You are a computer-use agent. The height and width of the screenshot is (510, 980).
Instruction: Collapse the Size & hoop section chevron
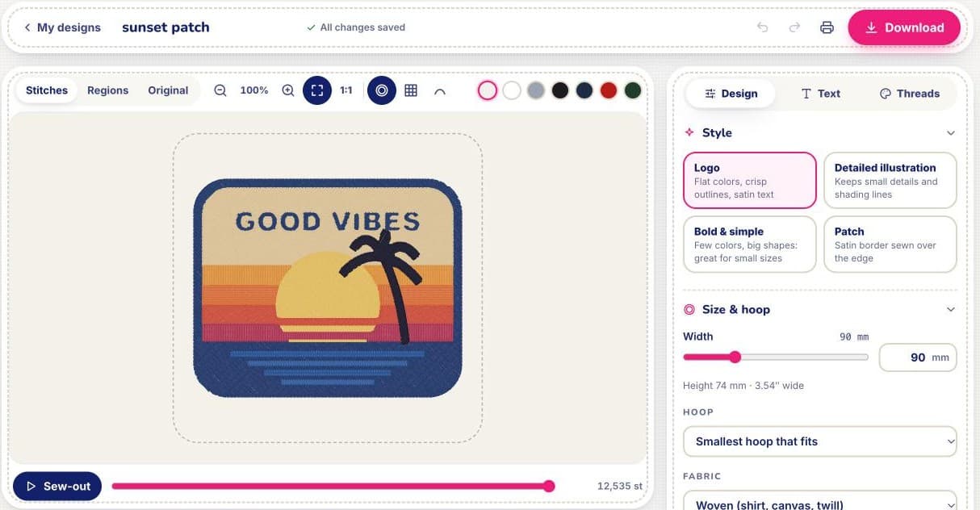pos(951,310)
